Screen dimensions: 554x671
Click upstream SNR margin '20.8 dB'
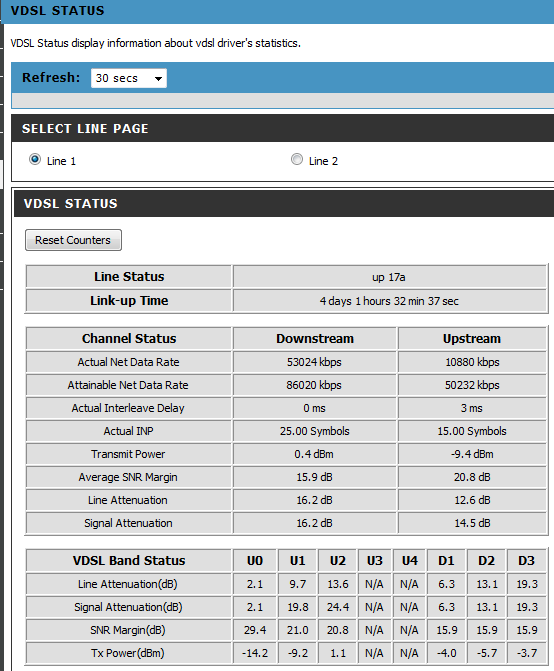tap(472, 477)
